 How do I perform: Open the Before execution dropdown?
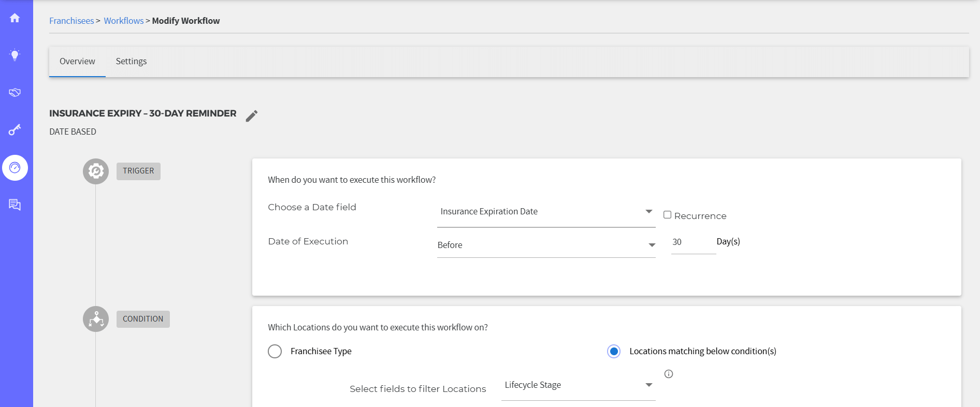[546, 245]
